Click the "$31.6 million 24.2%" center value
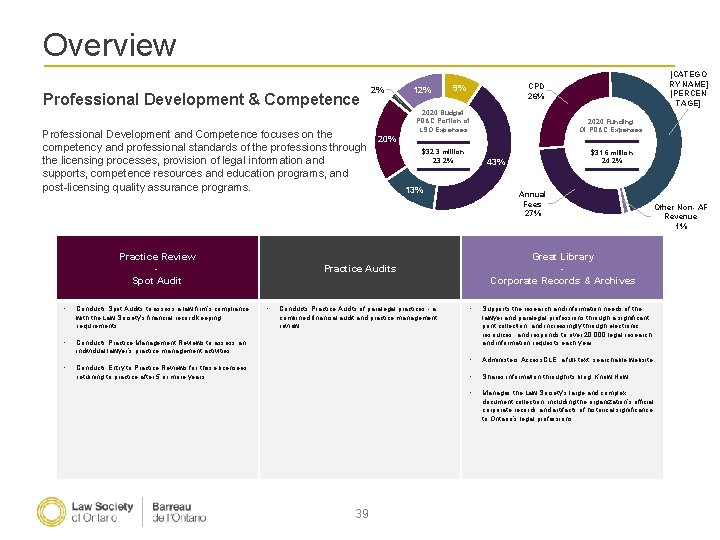 tap(612, 157)
